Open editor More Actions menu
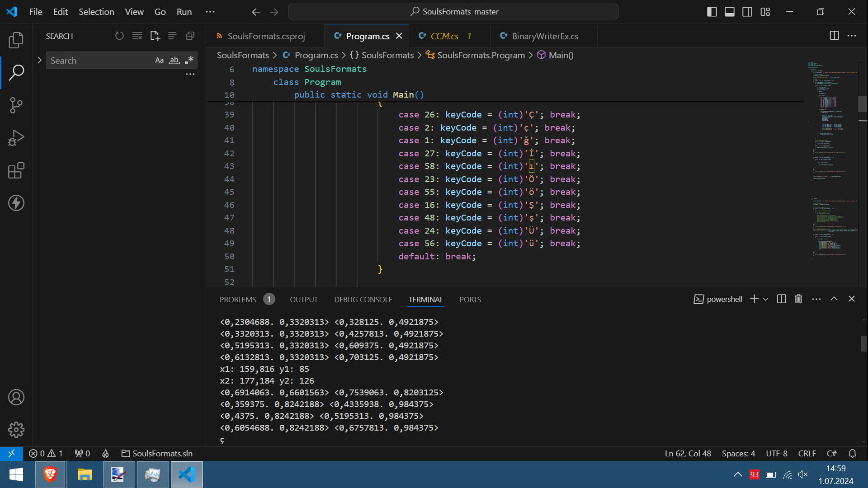Viewport: 868px width, 488px height. pos(852,36)
